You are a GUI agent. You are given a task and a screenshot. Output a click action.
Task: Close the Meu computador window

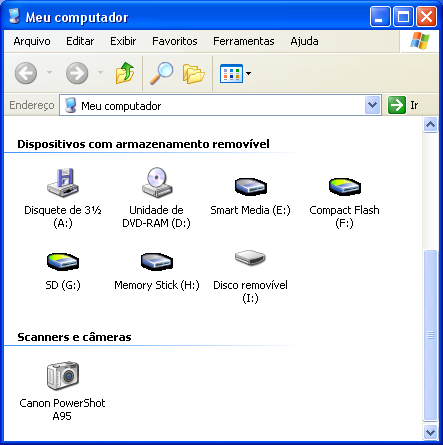coord(426,16)
